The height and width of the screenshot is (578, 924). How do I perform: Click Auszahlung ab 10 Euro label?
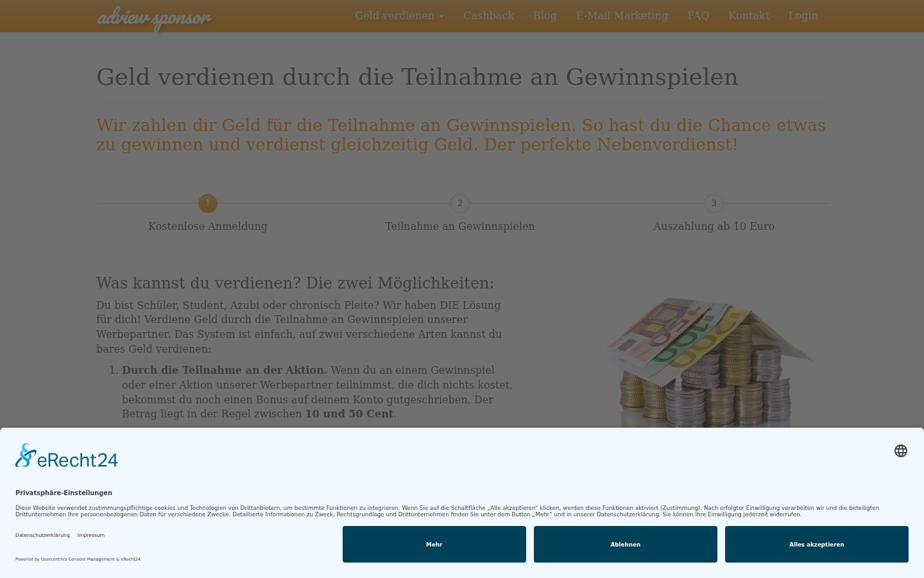[x=714, y=226]
